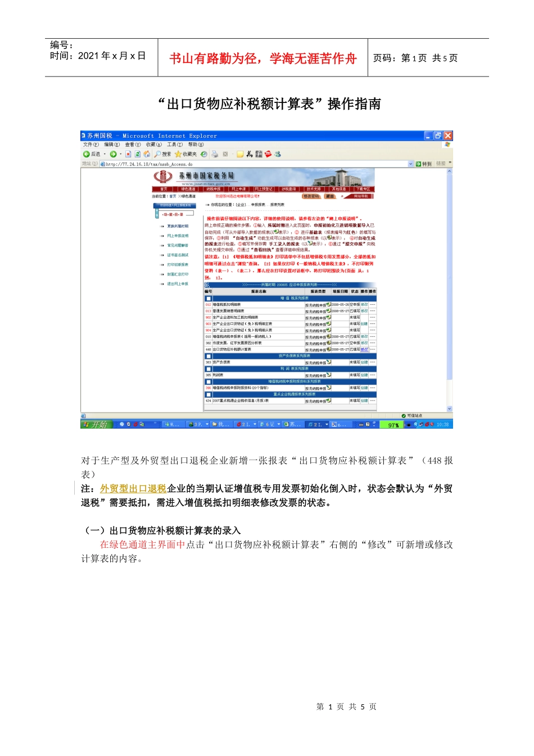Switch to the 涉税查询 site tab

click(x=288, y=189)
